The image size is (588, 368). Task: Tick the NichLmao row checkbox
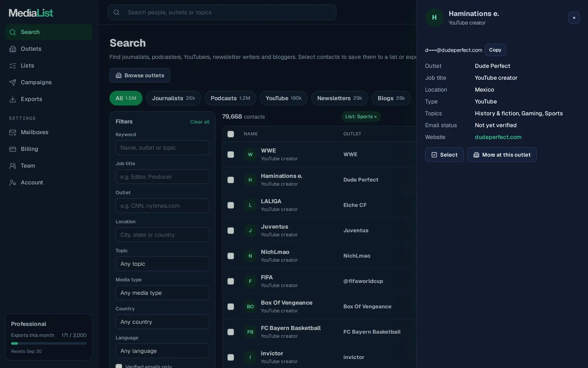(231, 256)
